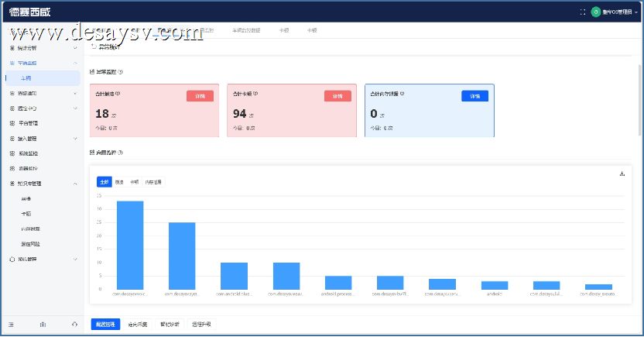This screenshot has width=644, height=337.
Task: Click the 系统监控 menu icon
Action: (12, 153)
